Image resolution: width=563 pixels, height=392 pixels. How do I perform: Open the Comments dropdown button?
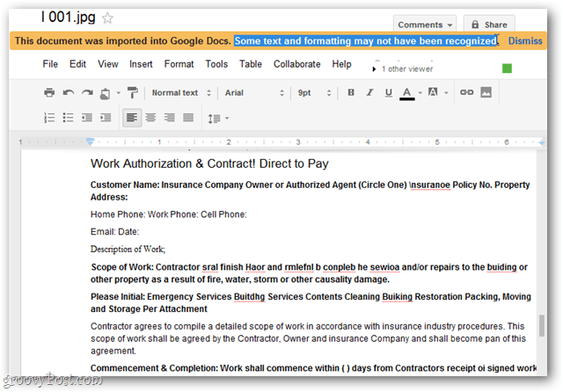click(425, 25)
